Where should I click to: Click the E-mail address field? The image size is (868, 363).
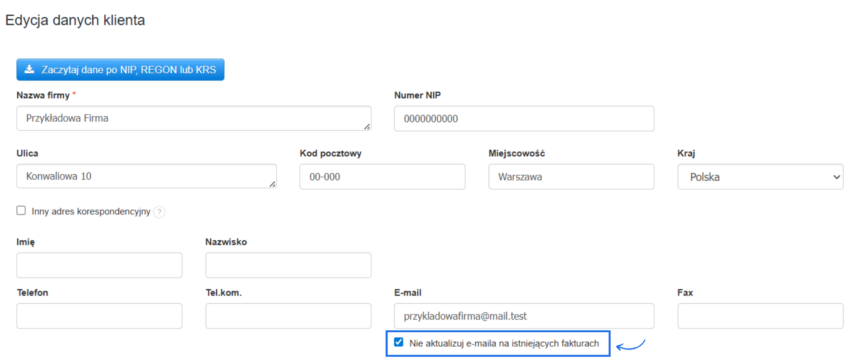[x=524, y=316]
